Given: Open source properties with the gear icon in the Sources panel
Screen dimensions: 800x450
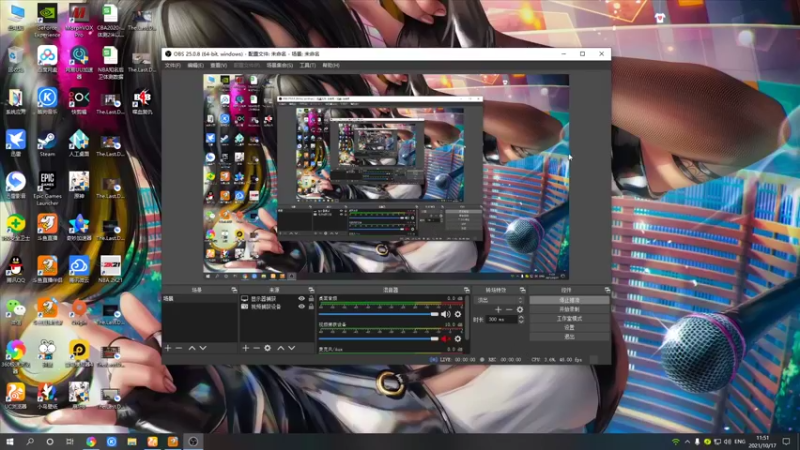Looking at the screenshot, I should pos(267,348).
